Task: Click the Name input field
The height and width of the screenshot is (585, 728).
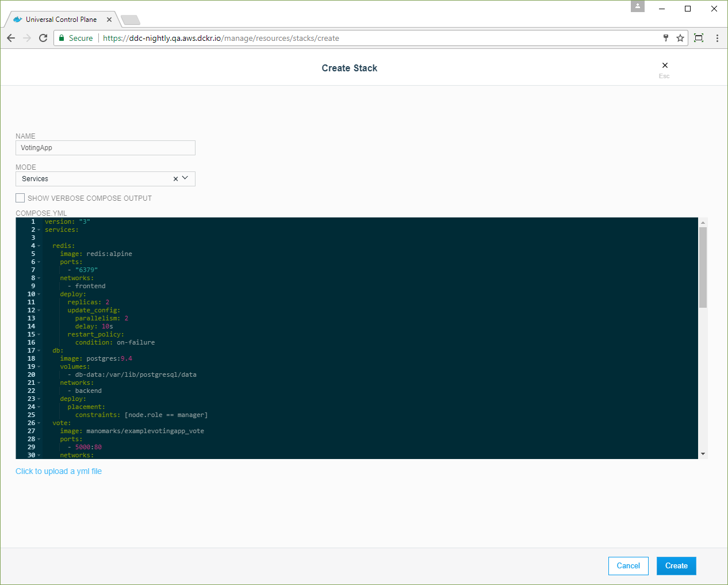Action: 105,148
